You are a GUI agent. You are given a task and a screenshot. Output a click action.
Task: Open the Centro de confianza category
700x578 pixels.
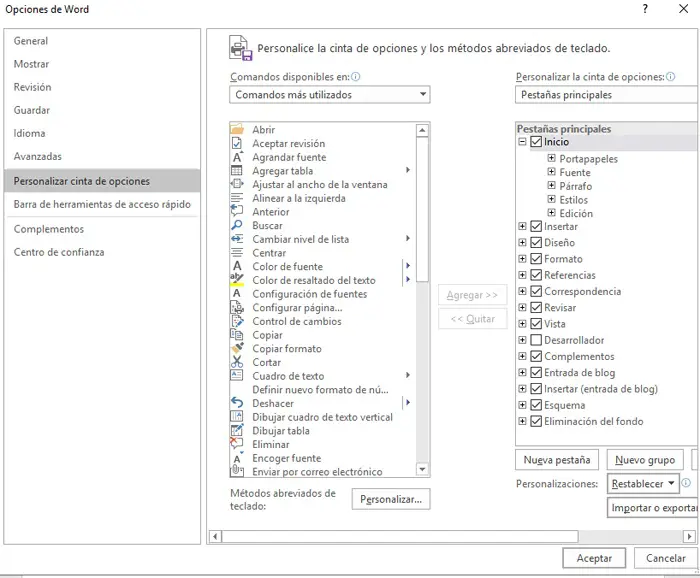102,252
